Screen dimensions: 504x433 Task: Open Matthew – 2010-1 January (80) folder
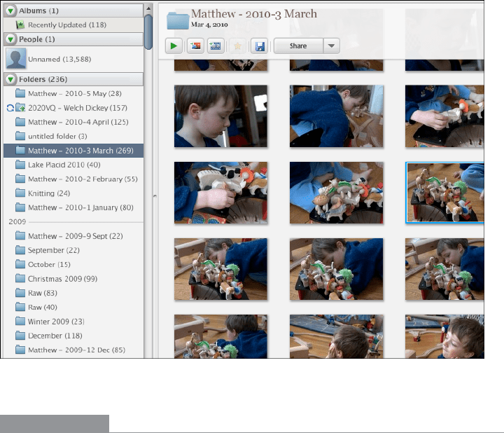(73, 207)
